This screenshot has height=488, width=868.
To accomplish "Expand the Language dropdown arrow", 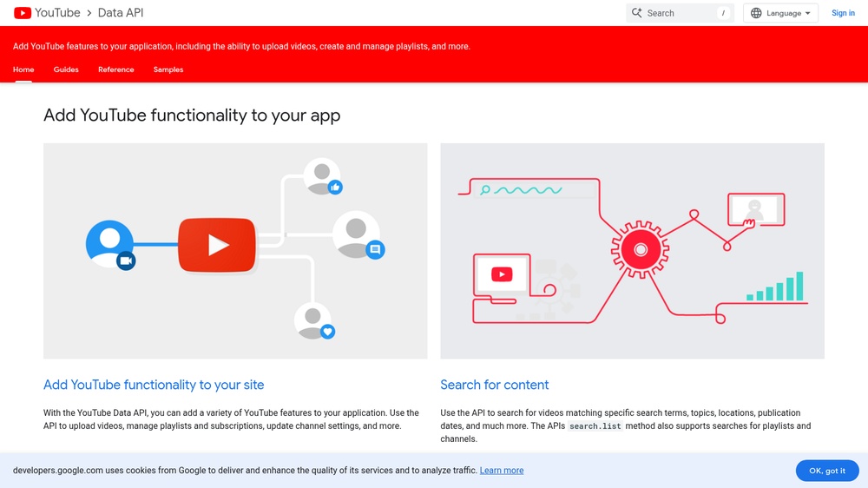I will (807, 13).
